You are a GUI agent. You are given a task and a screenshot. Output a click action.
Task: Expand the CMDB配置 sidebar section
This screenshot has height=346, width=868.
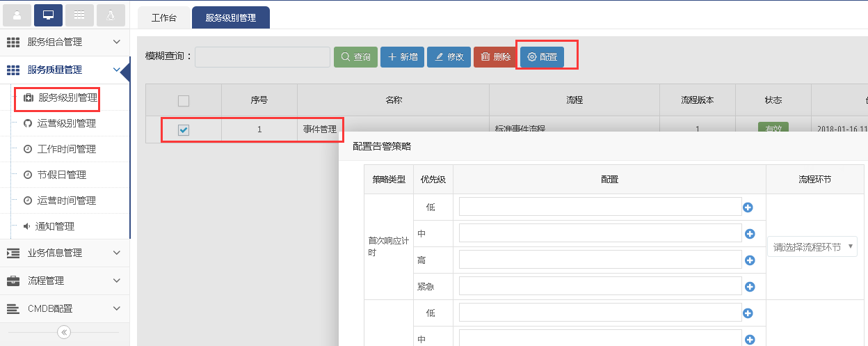pos(65,308)
